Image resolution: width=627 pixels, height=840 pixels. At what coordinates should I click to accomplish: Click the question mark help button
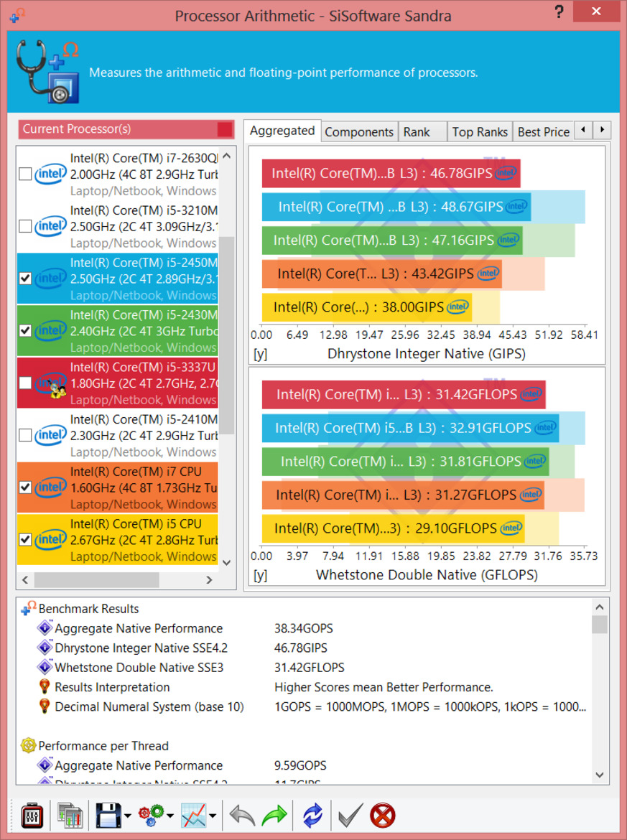pos(559,11)
